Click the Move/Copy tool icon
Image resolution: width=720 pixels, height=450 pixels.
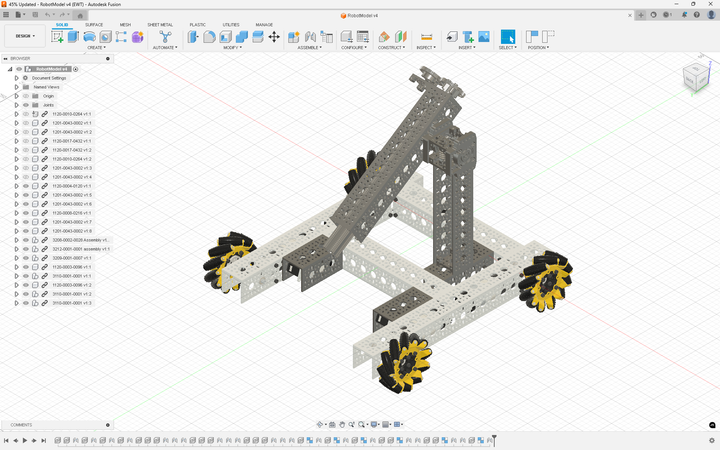[x=273, y=37]
